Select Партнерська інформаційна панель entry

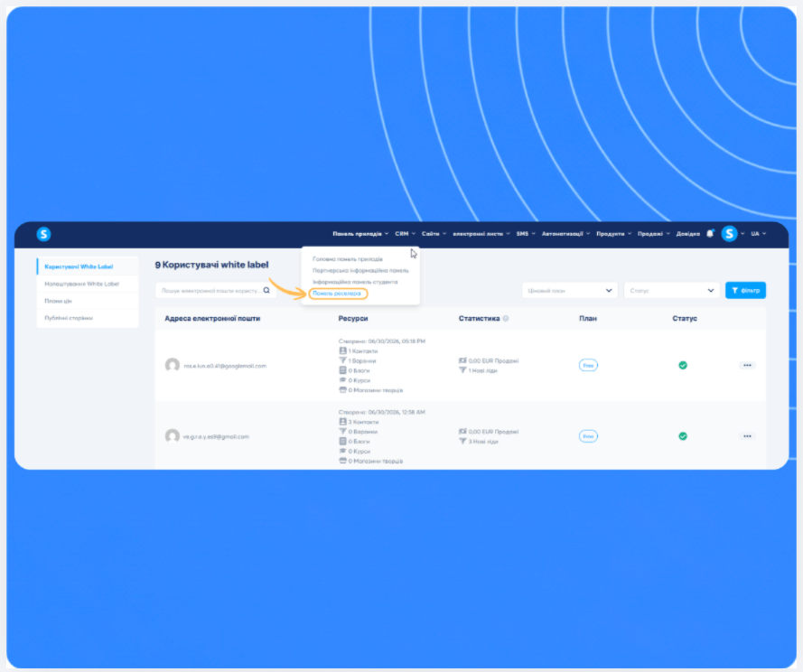360,270
